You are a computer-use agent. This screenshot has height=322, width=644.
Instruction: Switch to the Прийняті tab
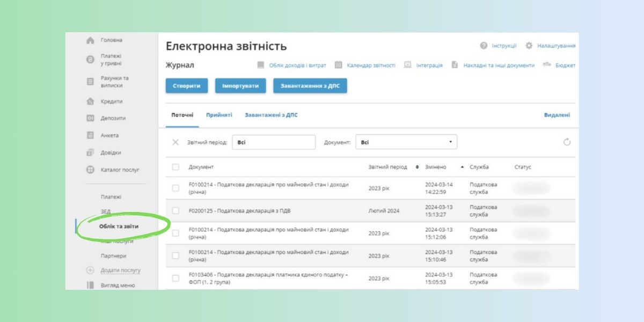point(219,115)
